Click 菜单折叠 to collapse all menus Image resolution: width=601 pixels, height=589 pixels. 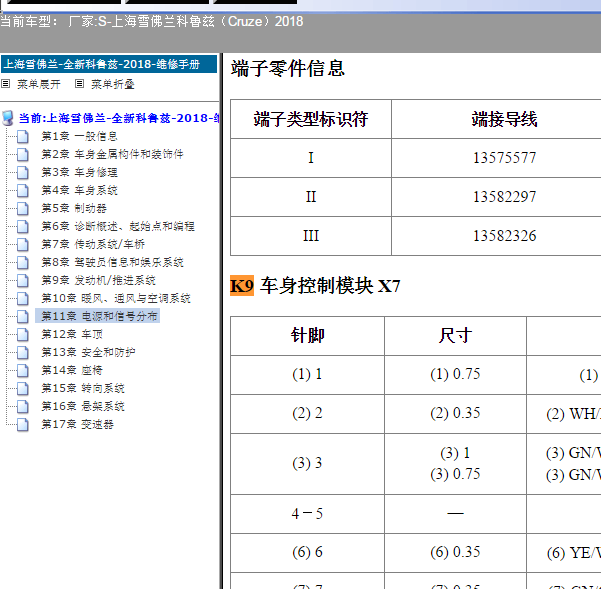(x=113, y=84)
